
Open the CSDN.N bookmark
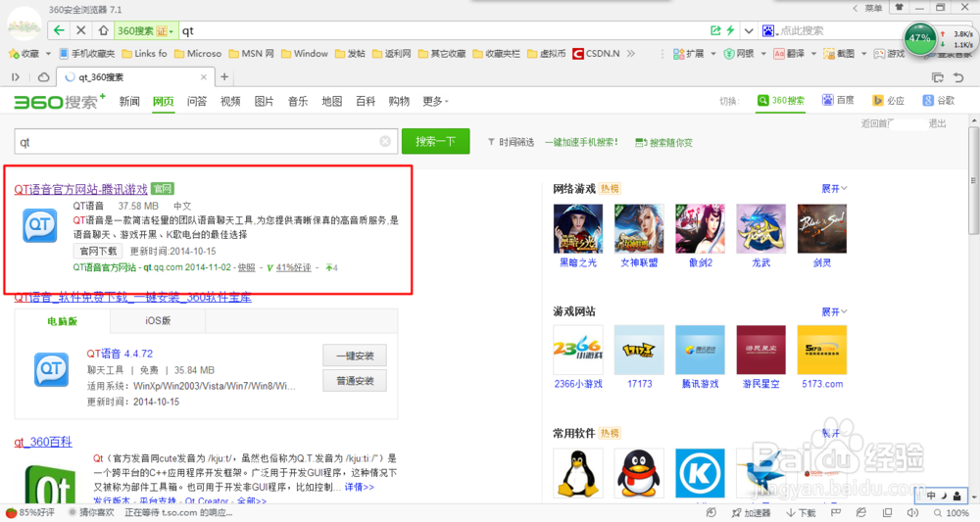(596, 54)
